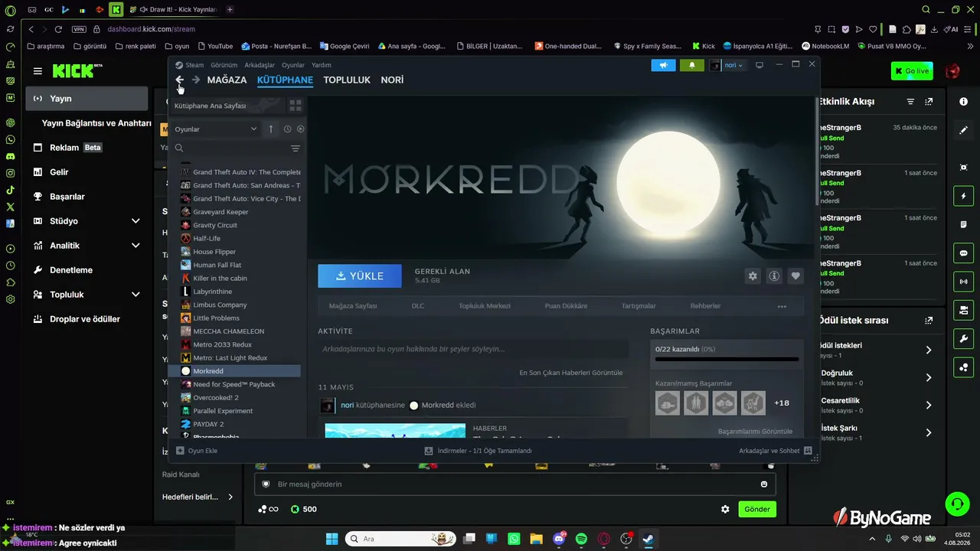Open Steam announcements megaphone button
This screenshot has height=551, width=980.
pos(664,65)
